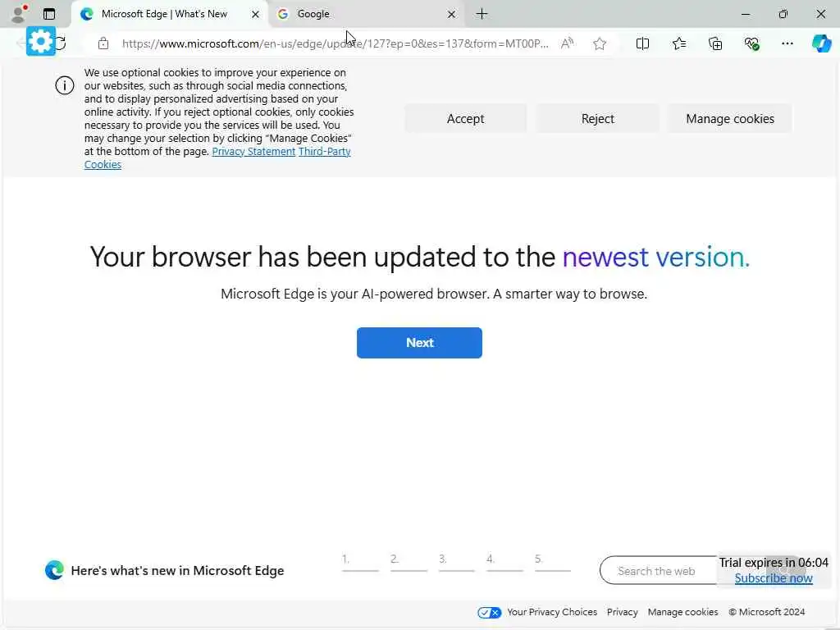Open Your Privacy Choices link

tap(552, 612)
